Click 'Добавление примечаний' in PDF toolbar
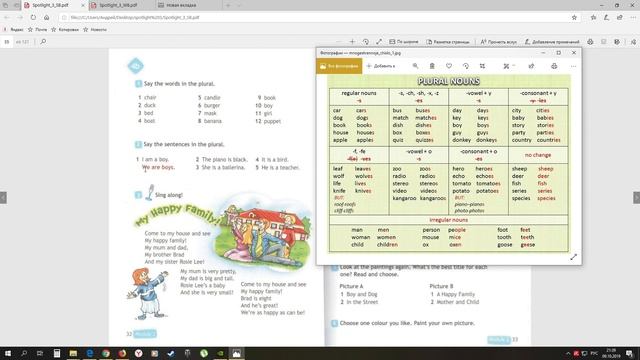 (x=552, y=42)
